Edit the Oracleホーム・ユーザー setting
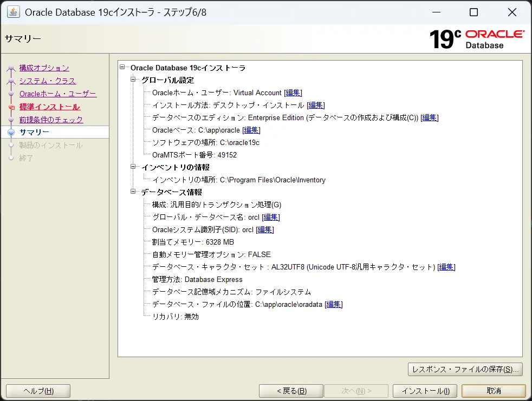This screenshot has height=401, width=532. click(293, 93)
